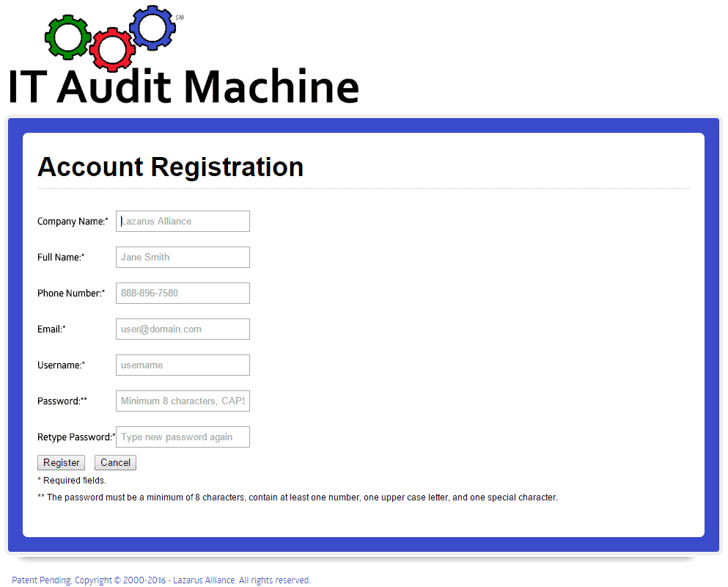Focus the Retype Password field
This screenshot has height=587, width=728.
point(183,437)
